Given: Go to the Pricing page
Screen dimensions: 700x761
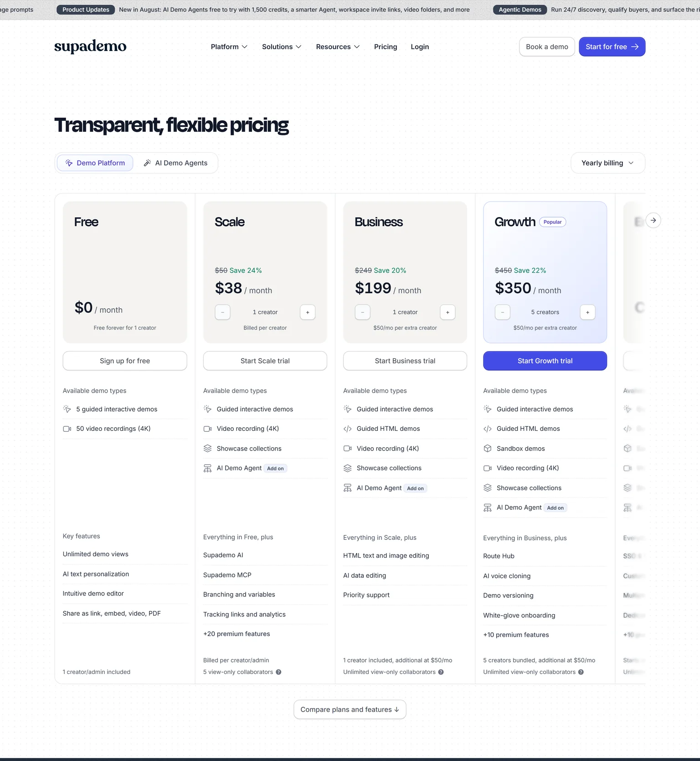Looking at the screenshot, I should pyautogui.click(x=386, y=47).
